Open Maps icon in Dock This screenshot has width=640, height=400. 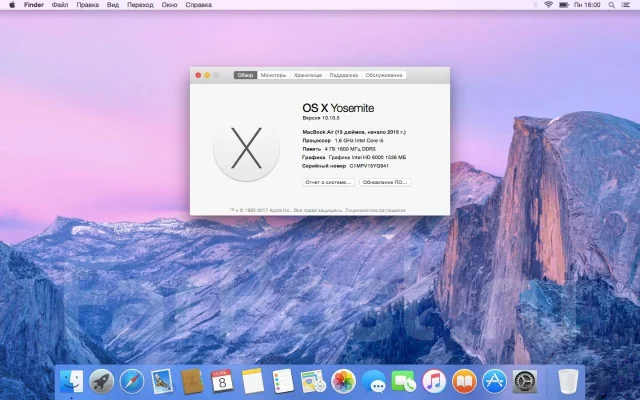click(x=313, y=381)
